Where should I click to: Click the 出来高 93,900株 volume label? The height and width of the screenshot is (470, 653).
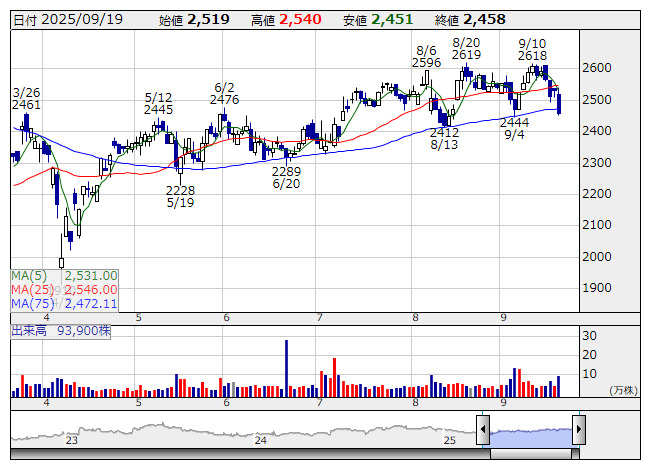tap(61, 331)
